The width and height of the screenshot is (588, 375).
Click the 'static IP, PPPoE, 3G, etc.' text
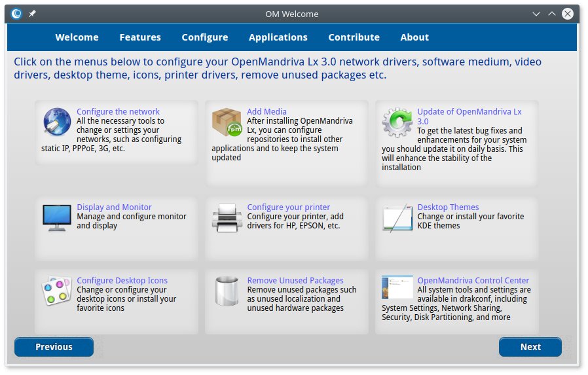click(x=83, y=149)
